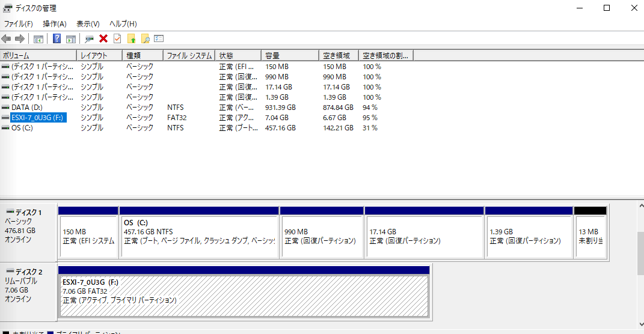Select the OS (C:) volume in list

click(x=22, y=128)
